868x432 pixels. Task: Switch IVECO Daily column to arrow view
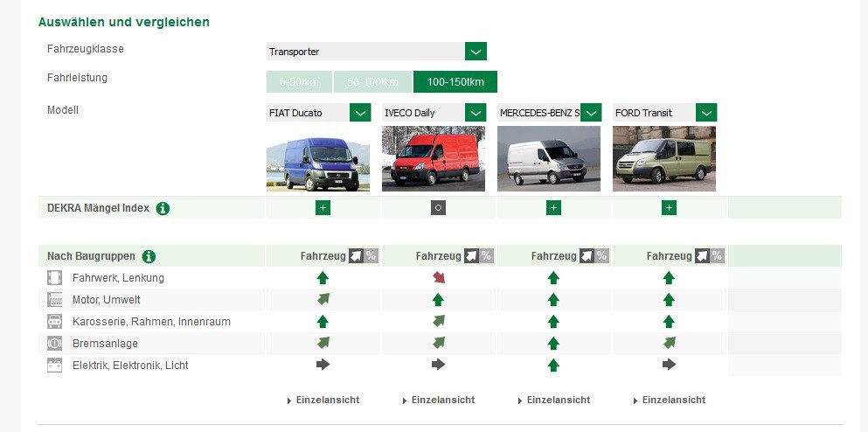coord(471,256)
